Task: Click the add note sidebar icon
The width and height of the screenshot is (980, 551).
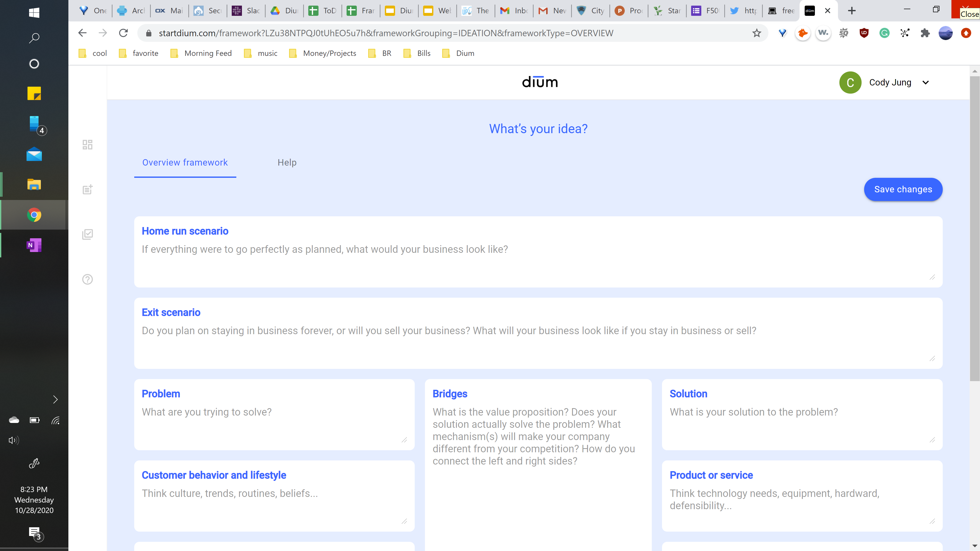Action: [88, 189]
